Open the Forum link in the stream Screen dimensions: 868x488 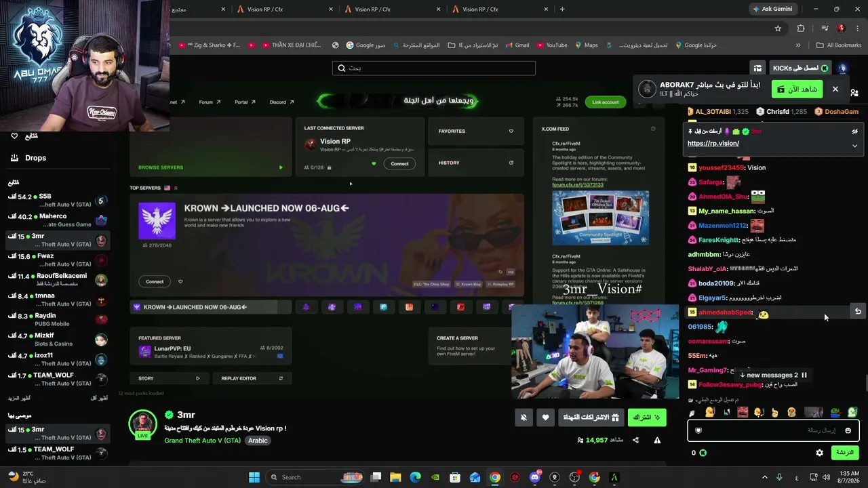(x=210, y=102)
